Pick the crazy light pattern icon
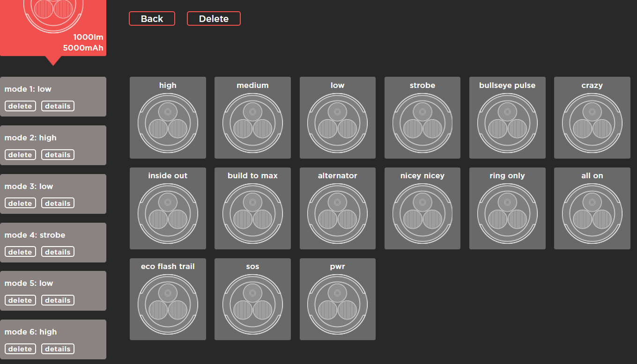Viewport: 637px width, 364px height. tap(592, 123)
